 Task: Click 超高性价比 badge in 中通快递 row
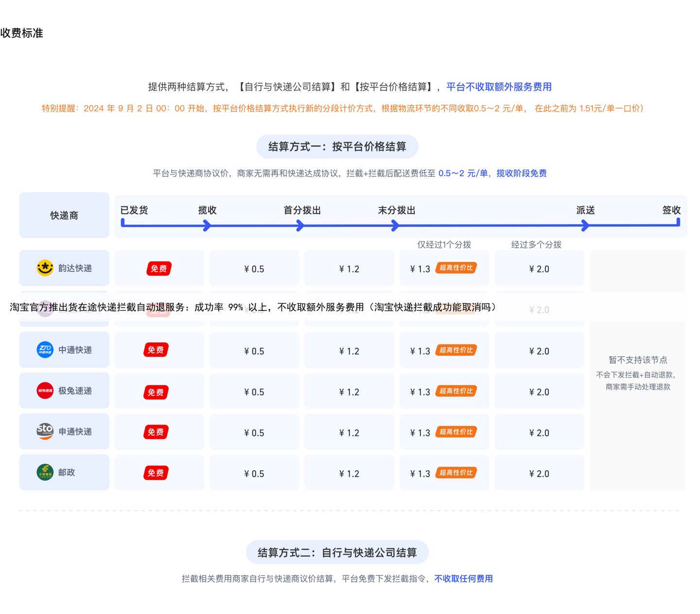(455, 350)
